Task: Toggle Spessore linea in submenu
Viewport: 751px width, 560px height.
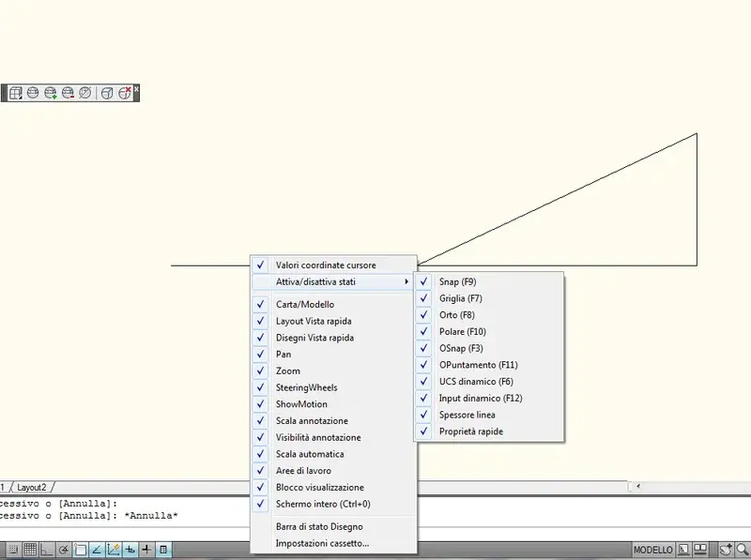Action: 489,415
